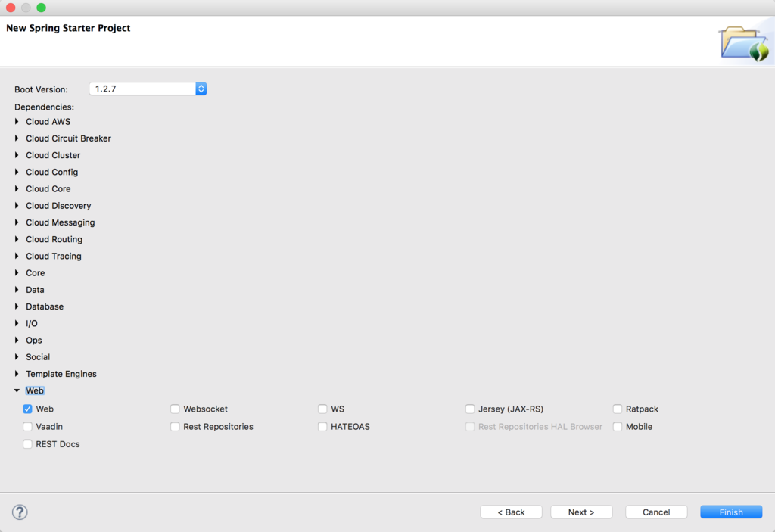This screenshot has width=775, height=532.
Task: Uncheck the Web dependency checkbox
Action: coord(27,409)
